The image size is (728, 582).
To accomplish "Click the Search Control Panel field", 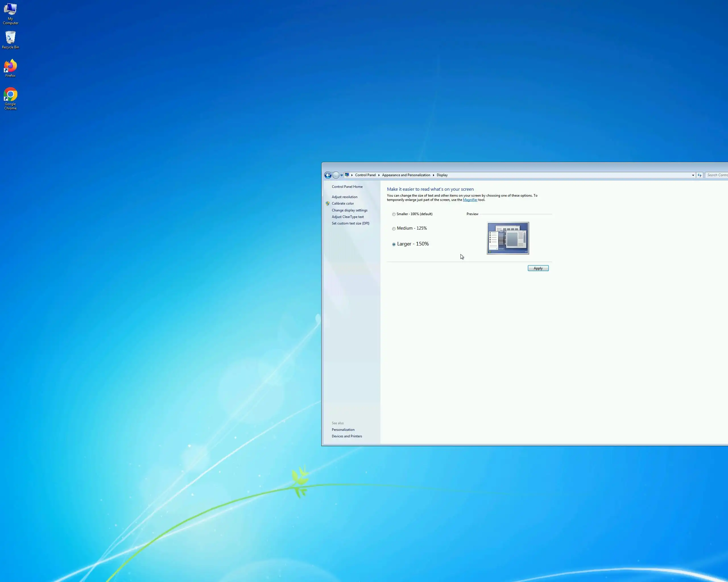I will (x=717, y=175).
